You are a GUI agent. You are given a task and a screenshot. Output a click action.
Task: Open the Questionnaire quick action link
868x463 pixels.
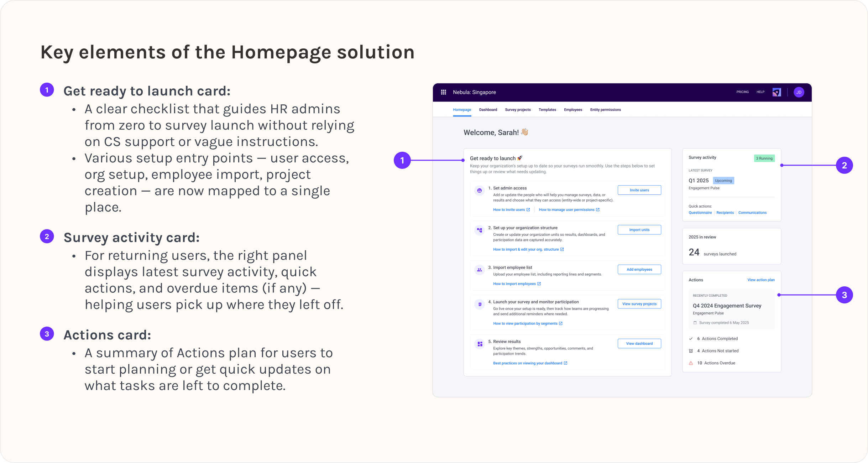tap(700, 213)
